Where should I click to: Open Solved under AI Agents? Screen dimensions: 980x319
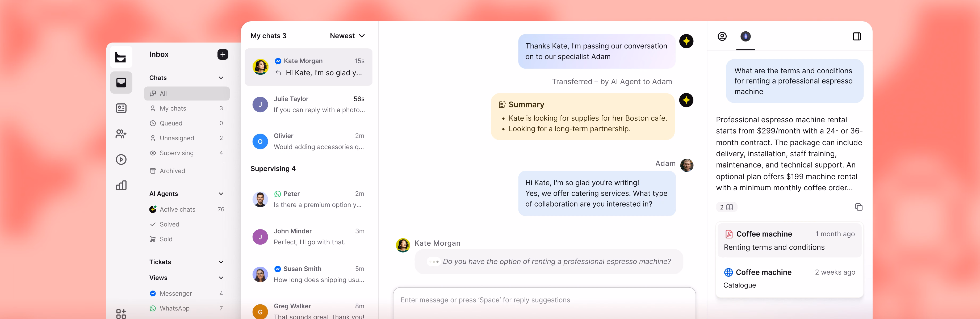click(187, 224)
